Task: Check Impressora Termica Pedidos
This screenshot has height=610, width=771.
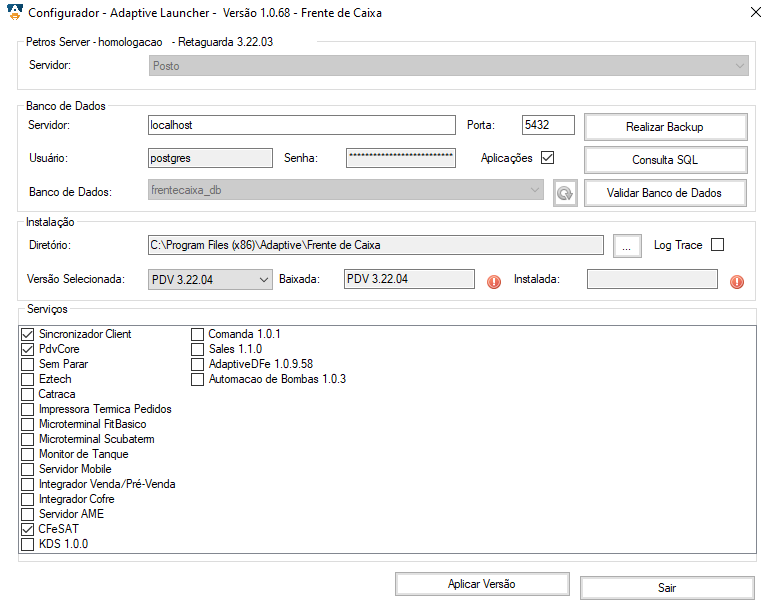Action: 28,409
